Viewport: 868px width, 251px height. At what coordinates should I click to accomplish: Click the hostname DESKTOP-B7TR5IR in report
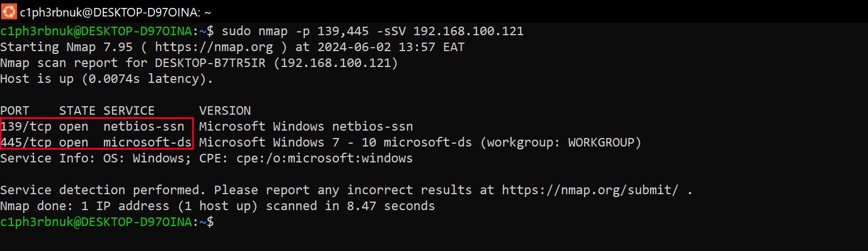(x=211, y=63)
